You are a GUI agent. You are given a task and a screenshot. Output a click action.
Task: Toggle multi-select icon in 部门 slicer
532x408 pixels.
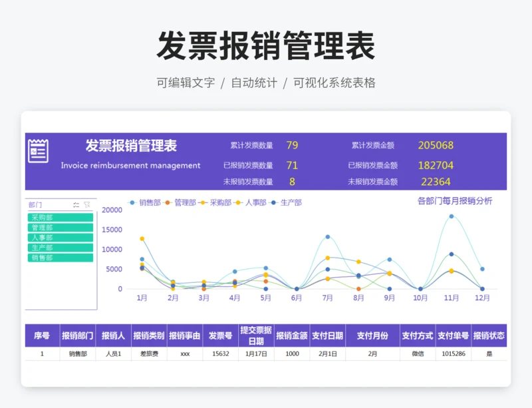[x=76, y=204]
